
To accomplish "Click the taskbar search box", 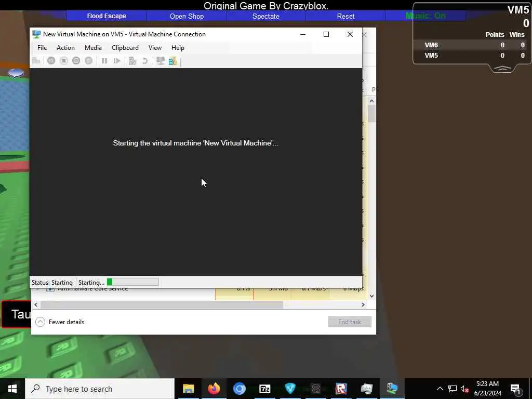I will pyautogui.click(x=100, y=389).
